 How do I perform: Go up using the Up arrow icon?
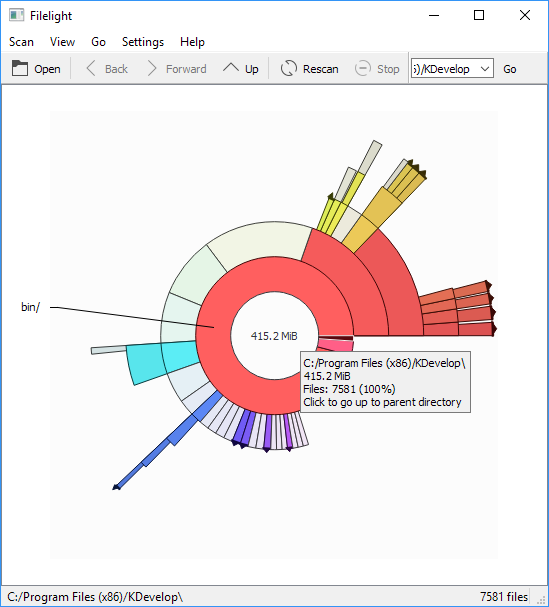(x=231, y=68)
